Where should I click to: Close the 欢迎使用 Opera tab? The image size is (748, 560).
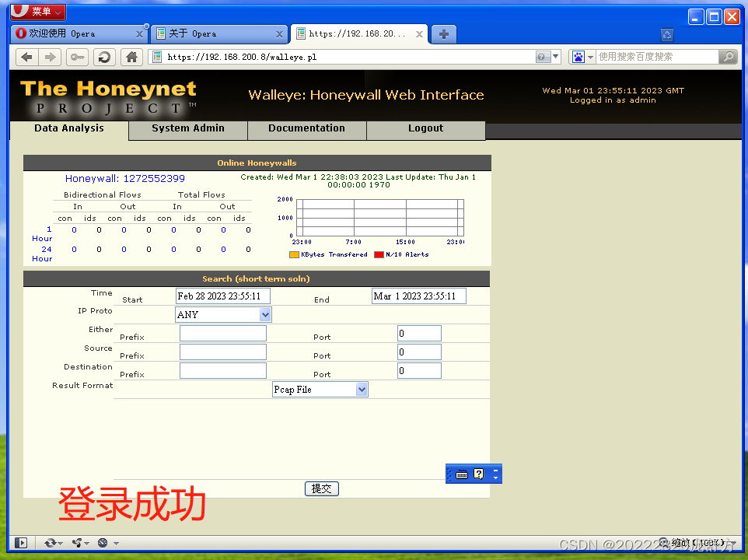(x=139, y=34)
